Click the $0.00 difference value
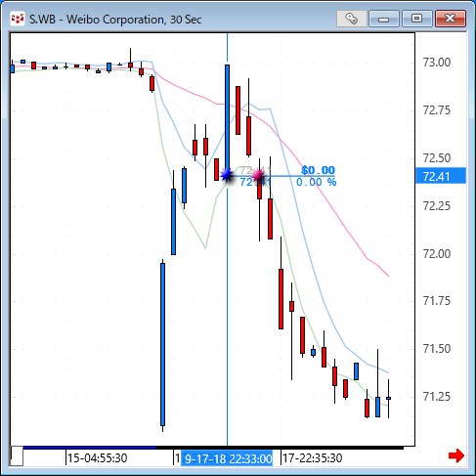The height and width of the screenshot is (476, 476). [318, 170]
